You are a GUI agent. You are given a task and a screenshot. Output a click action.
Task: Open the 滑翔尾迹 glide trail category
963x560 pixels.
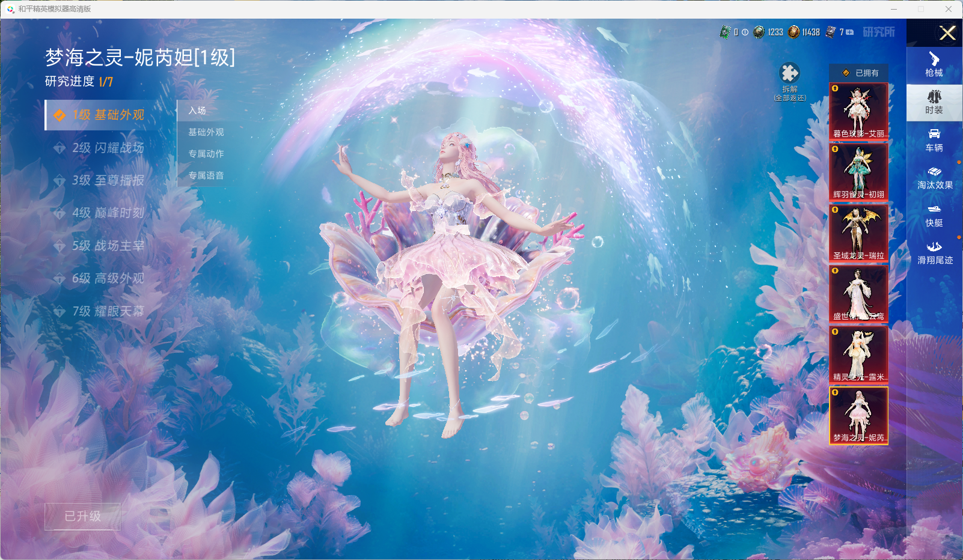[934, 253]
